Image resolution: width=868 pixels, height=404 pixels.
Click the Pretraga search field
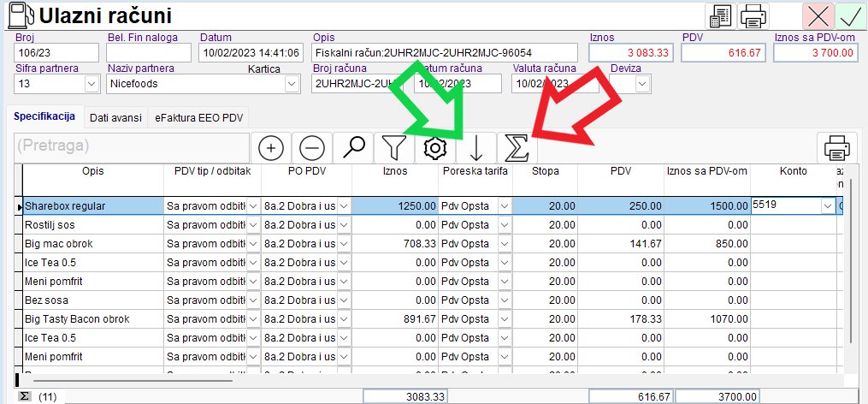132,148
